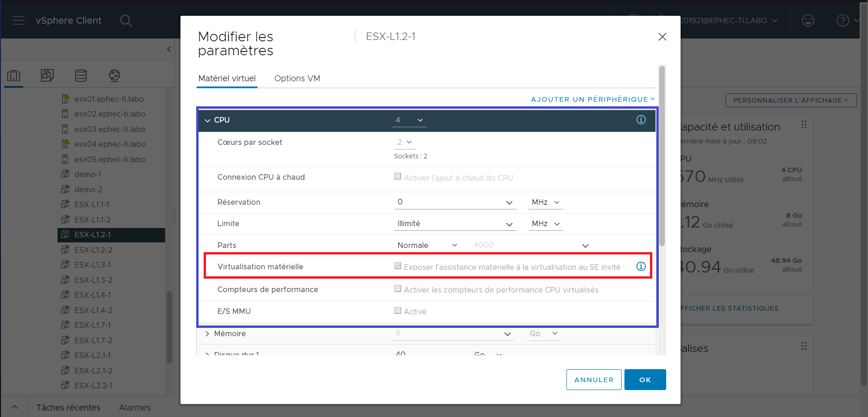Expand the bottom recent tasks panel arrow
Screen dimensions: 868x417
click(x=14, y=407)
